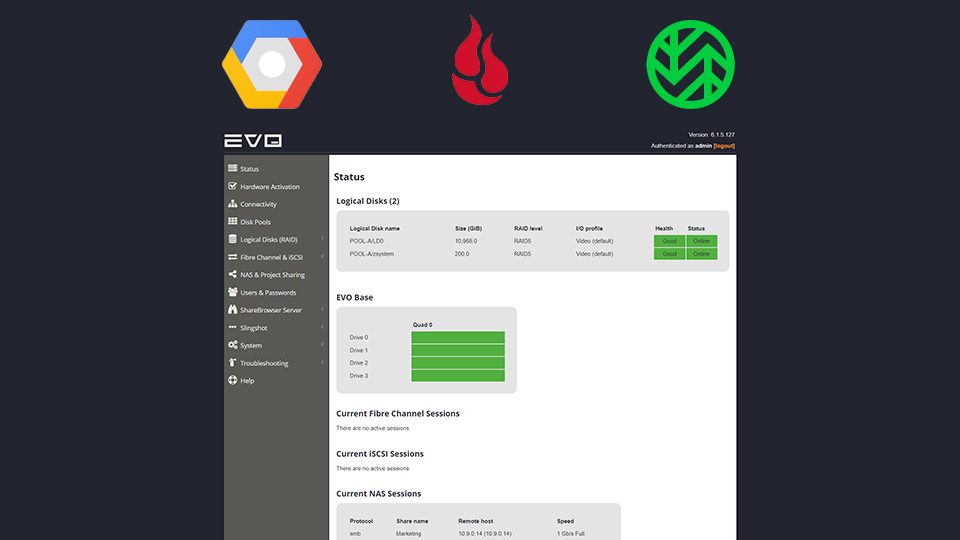Click the Drive 3 green bar
The height and width of the screenshot is (540, 960).
point(458,375)
